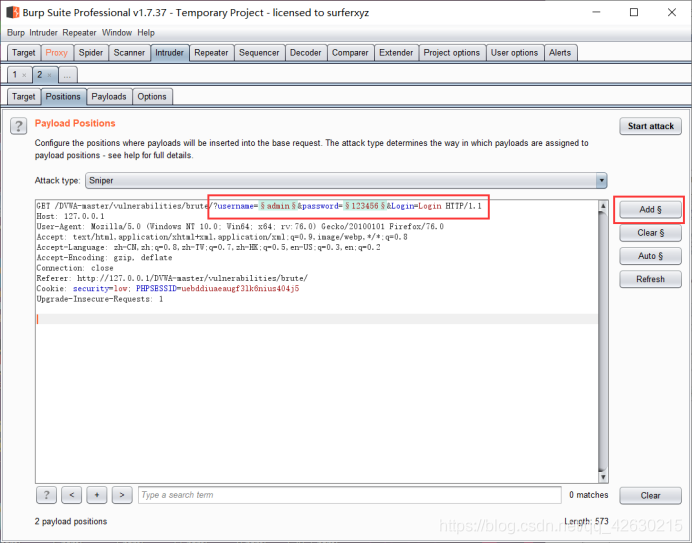The image size is (692, 544).
Task: Click the Start attack button
Action: pyautogui.click(x=651, y=126)
